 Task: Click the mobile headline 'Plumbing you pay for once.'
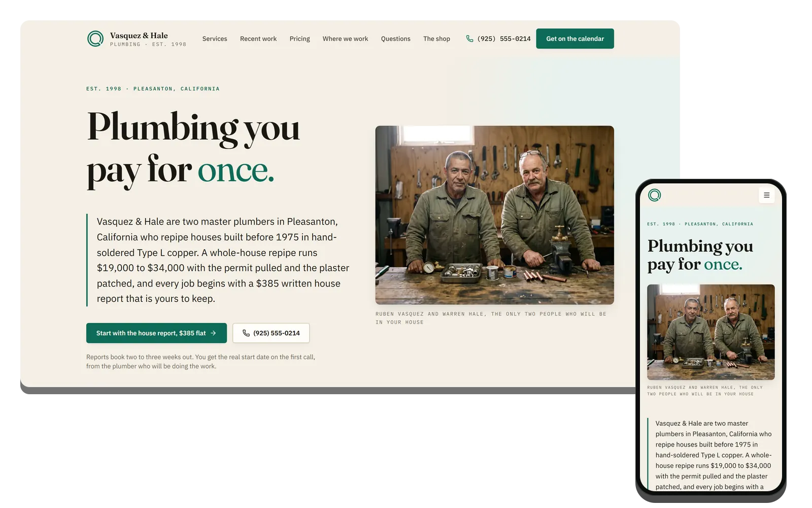point(700,255)
